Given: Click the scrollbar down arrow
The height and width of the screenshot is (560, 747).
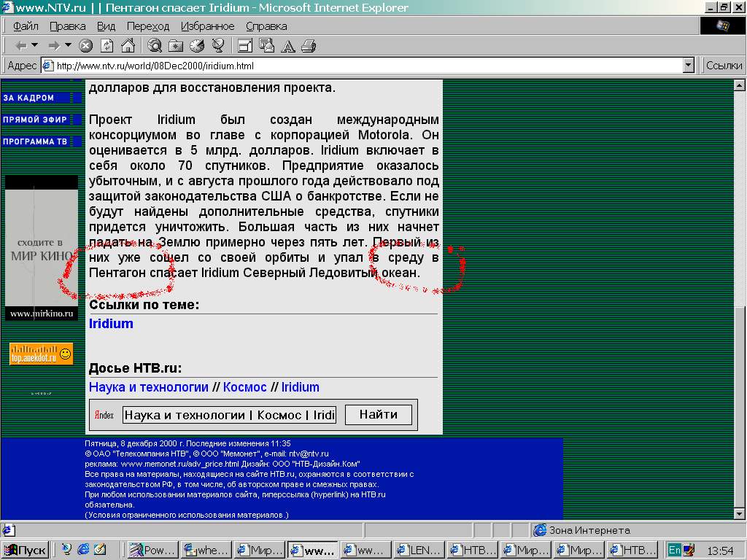Looking at the screenshot, I should pos(739,514).
